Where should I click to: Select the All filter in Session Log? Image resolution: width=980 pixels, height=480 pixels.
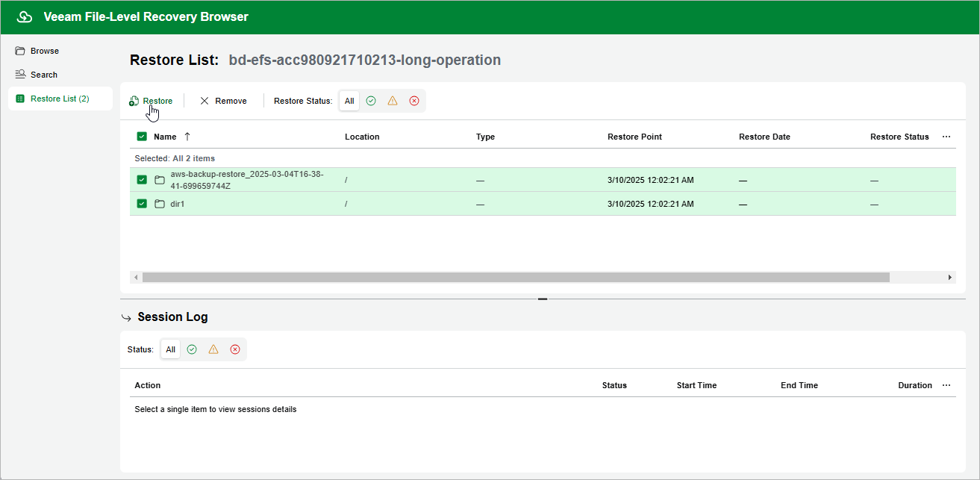(x=170, y=349)
